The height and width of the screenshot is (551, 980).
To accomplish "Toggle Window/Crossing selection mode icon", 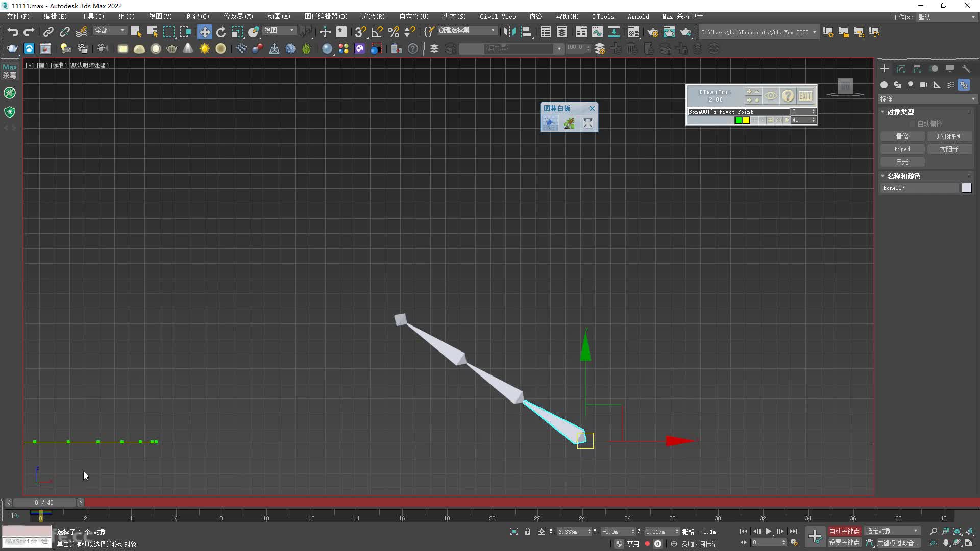I will coord(185,32).
